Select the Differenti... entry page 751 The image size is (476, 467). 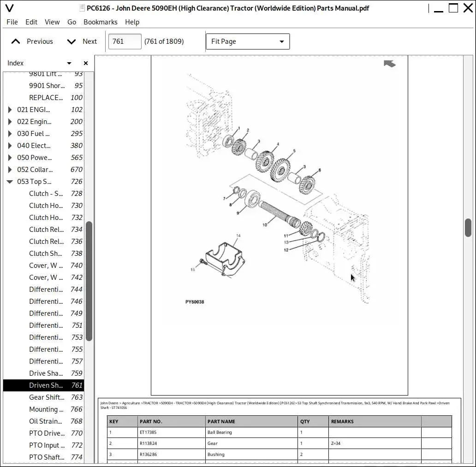[43, 325]
